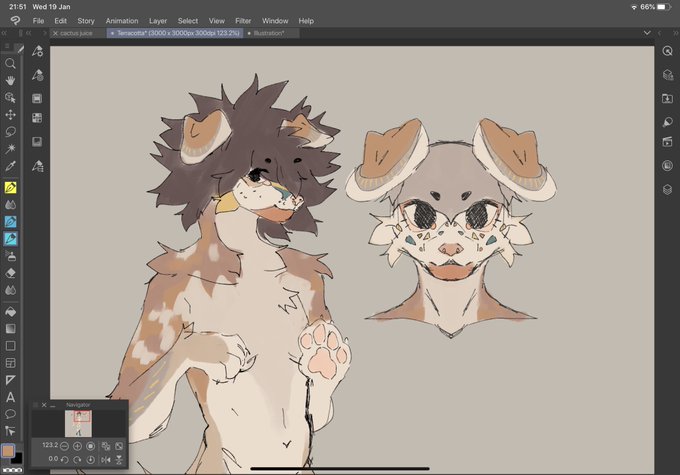Open the View menu
Image resolution: width=680 pixels, height=475 pixels.
click(216, 21)
